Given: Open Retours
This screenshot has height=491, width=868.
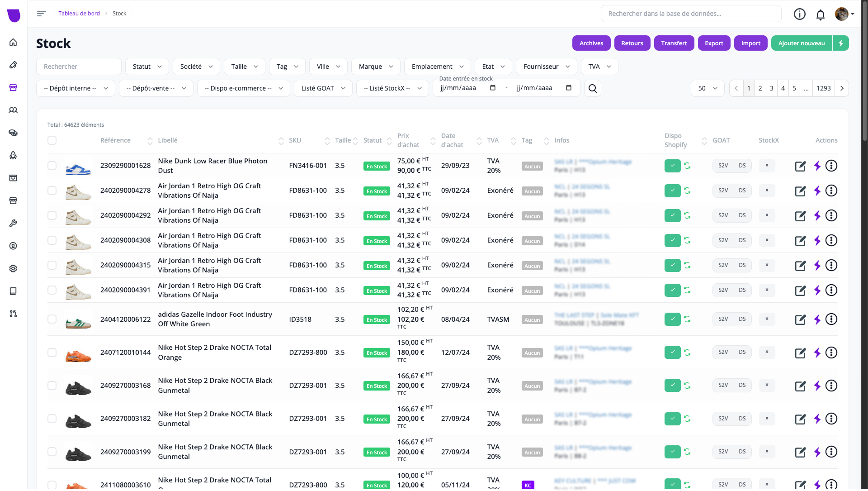Looking at the screenshot, I should pos(632,43).
